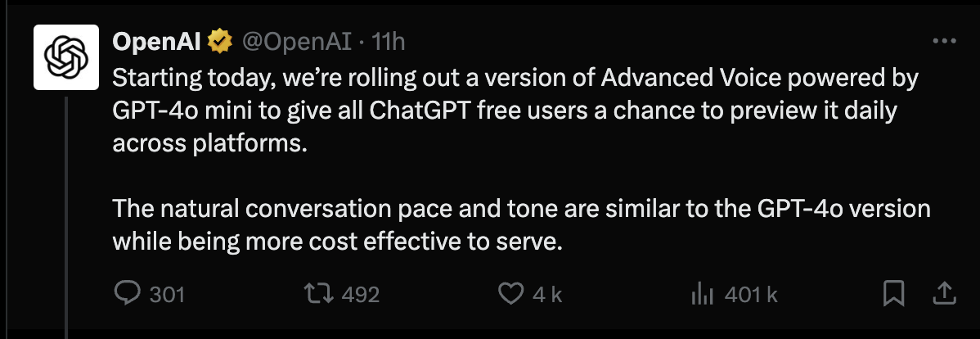This screenshot has height=339, width=980.
Task: Click the 492 reposts count
Action: 361,294
